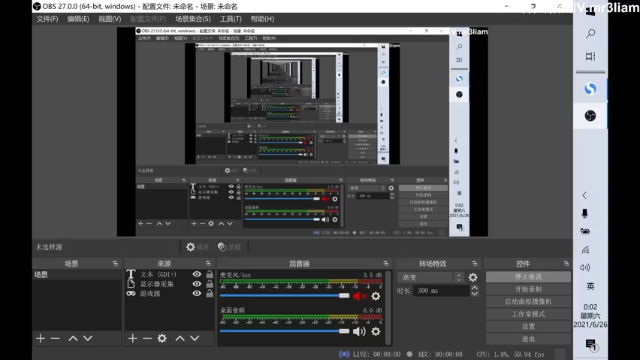Add a new scene with the plus icon in 场景 panel

pyautogui.click(x=40, y=338)
